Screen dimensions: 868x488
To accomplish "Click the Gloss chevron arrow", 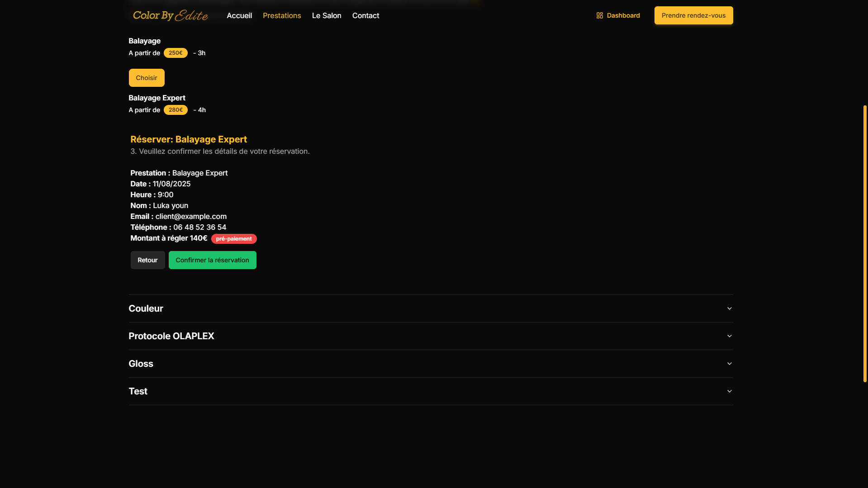I will tap(729, 364).
